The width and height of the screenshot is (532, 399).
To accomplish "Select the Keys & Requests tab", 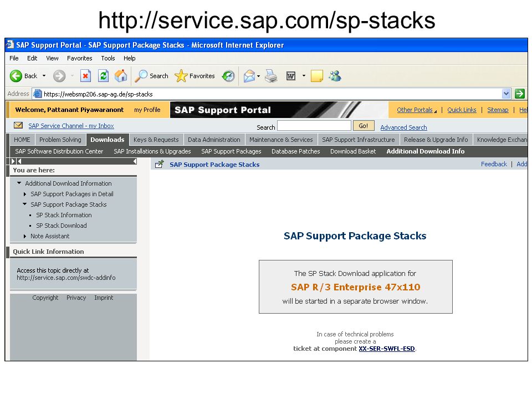I will 156,140.
